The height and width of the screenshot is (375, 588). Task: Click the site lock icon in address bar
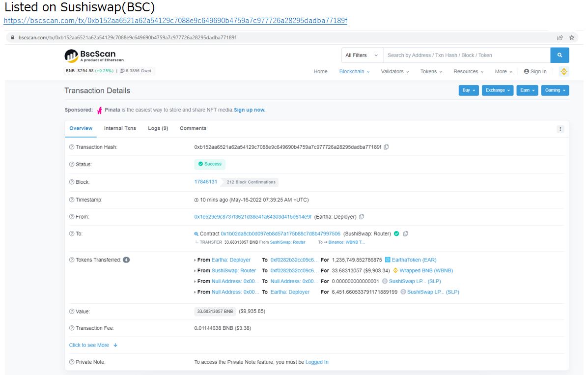pos(13,37)
